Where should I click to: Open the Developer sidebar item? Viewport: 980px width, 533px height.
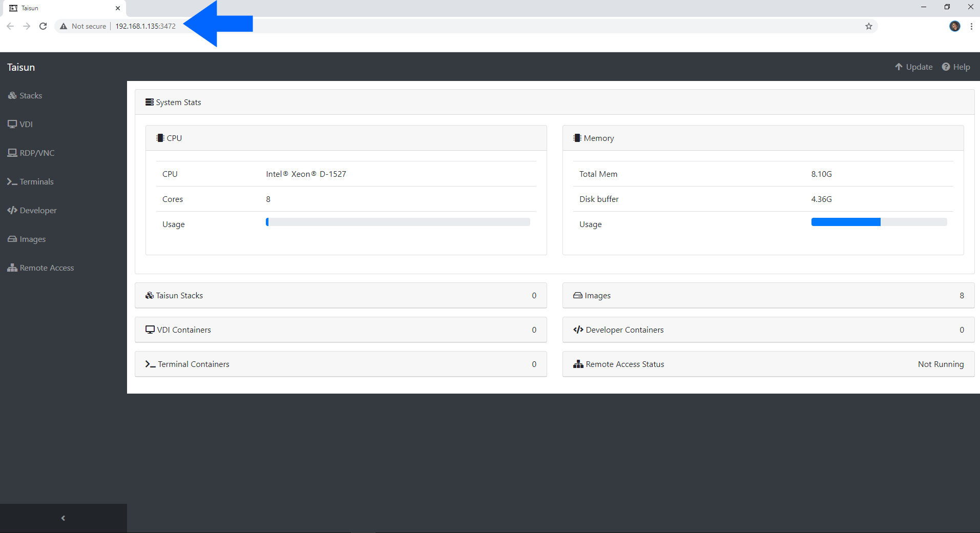[x=32, y=211]
